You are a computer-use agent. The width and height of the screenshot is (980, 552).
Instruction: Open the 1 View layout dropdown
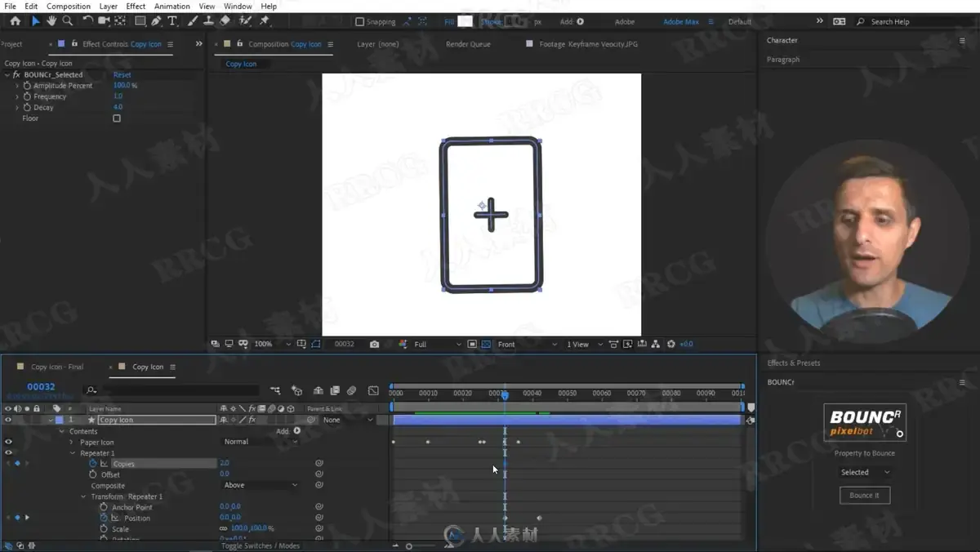[583, 345]
